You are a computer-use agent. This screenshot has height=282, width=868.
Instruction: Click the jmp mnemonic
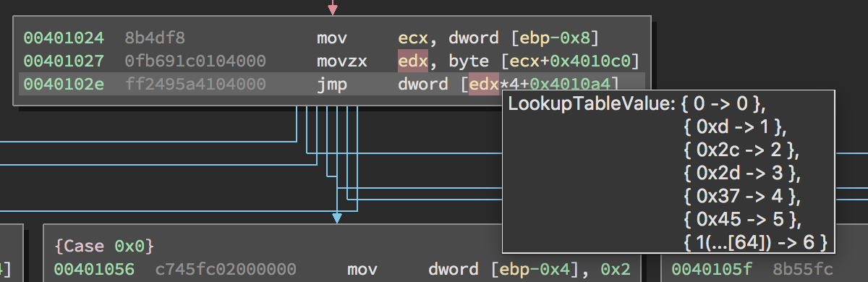click(x=332, y=84)
